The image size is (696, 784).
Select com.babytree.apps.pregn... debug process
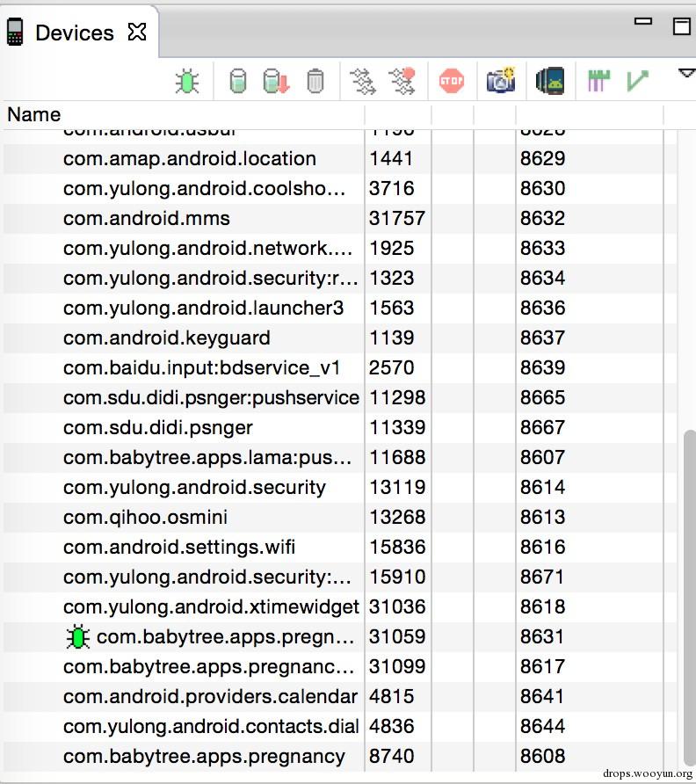coord(340,637)
